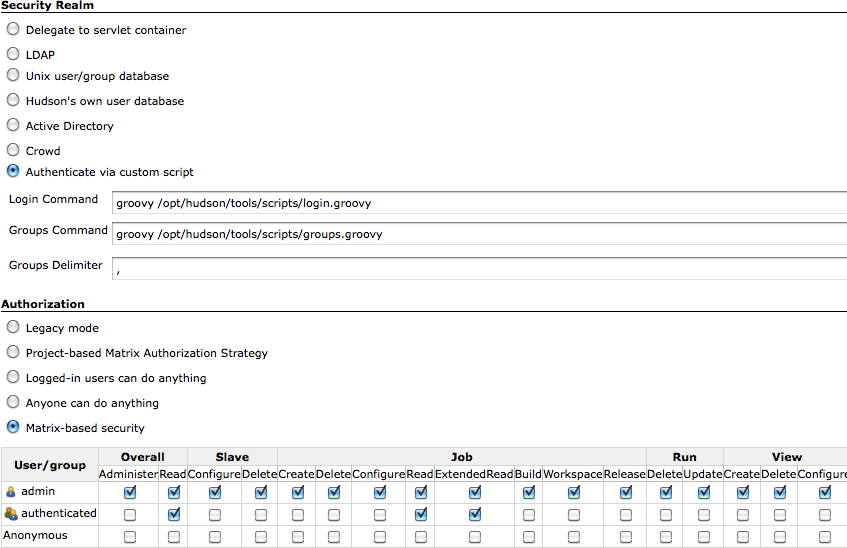Screen dimensions: 847x548
Task: Uncheck Job ExtendedRead for admin
Action: [x=475, y=492]
